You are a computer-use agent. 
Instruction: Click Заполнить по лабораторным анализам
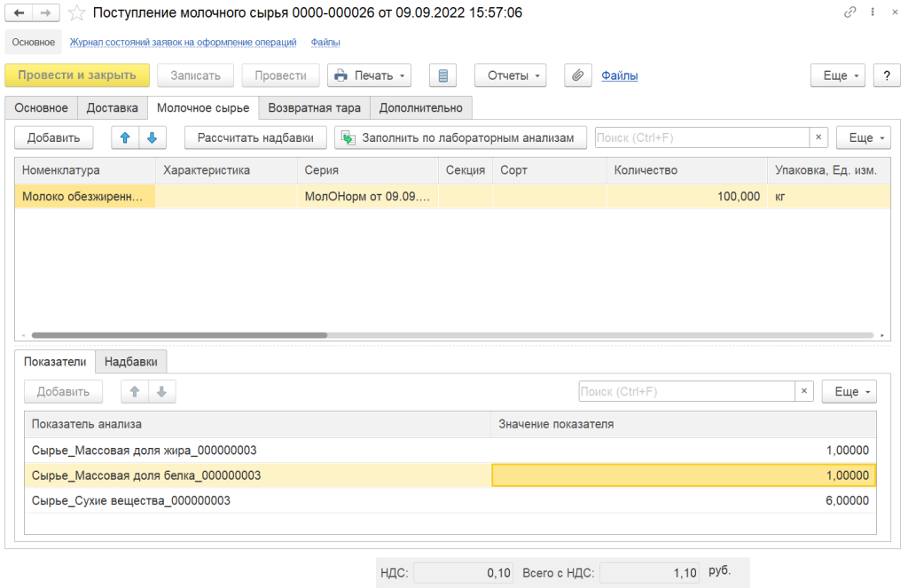coord(460,137)
